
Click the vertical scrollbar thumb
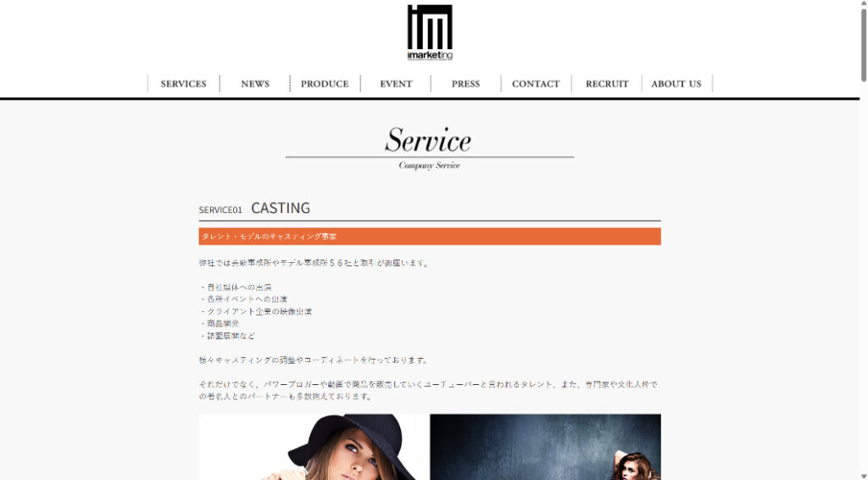click(x=864, y=44)
